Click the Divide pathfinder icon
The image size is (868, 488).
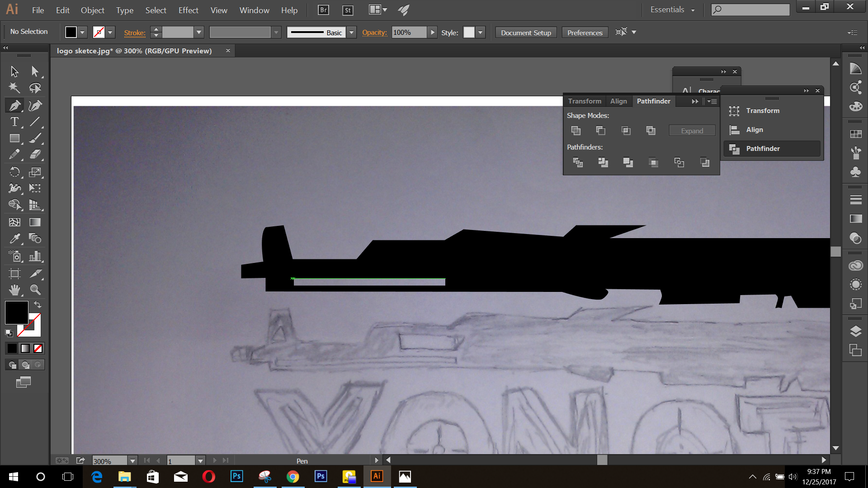tap(578, 162)
